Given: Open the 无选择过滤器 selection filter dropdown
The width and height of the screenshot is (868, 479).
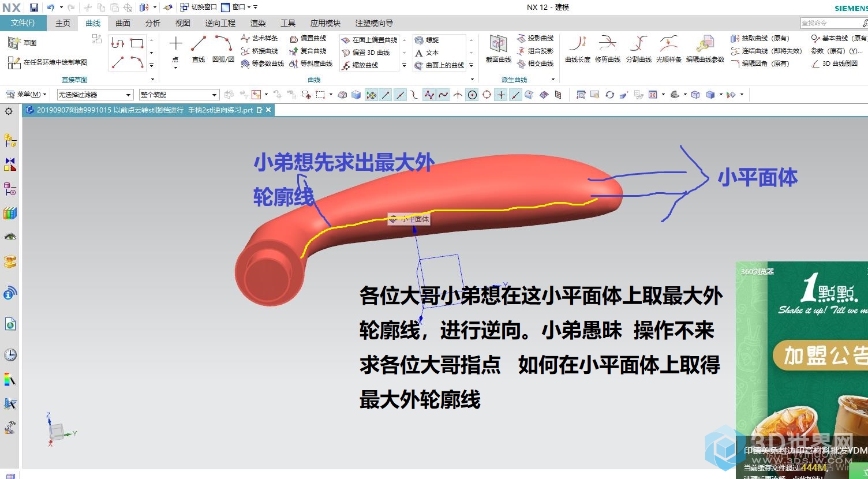Looking at the screenshot, I should tap(95, 95).
